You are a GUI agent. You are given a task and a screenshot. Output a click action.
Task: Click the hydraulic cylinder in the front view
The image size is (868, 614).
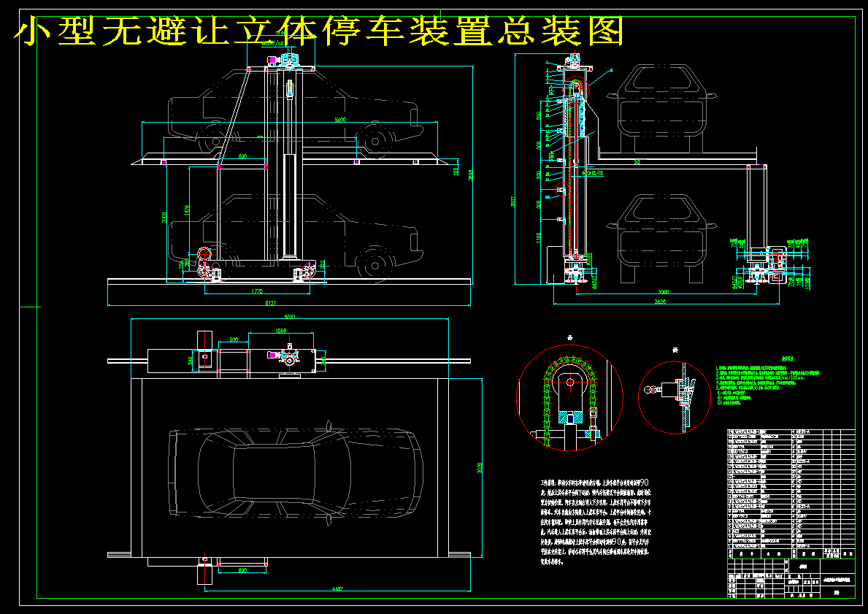290,169
